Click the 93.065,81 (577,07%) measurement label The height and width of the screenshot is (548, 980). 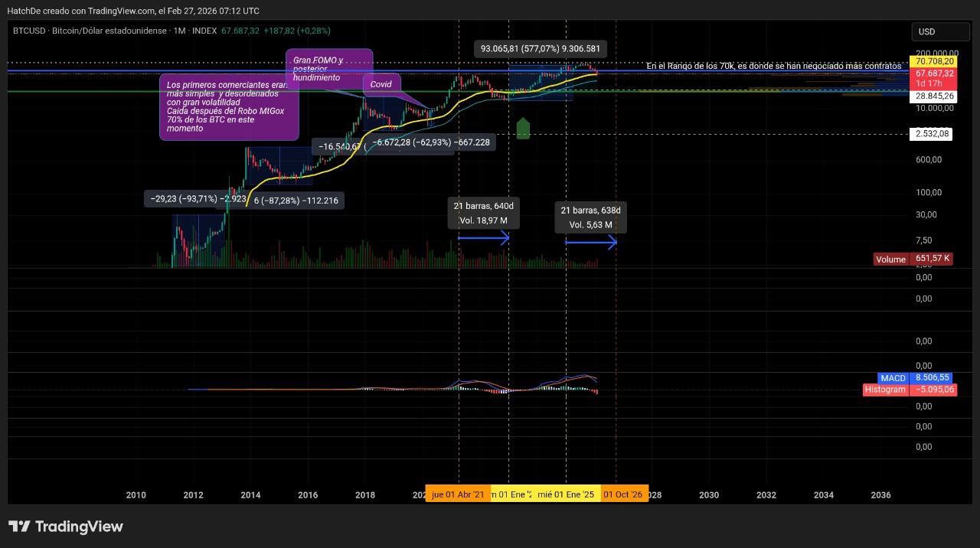tap(541, 49)
